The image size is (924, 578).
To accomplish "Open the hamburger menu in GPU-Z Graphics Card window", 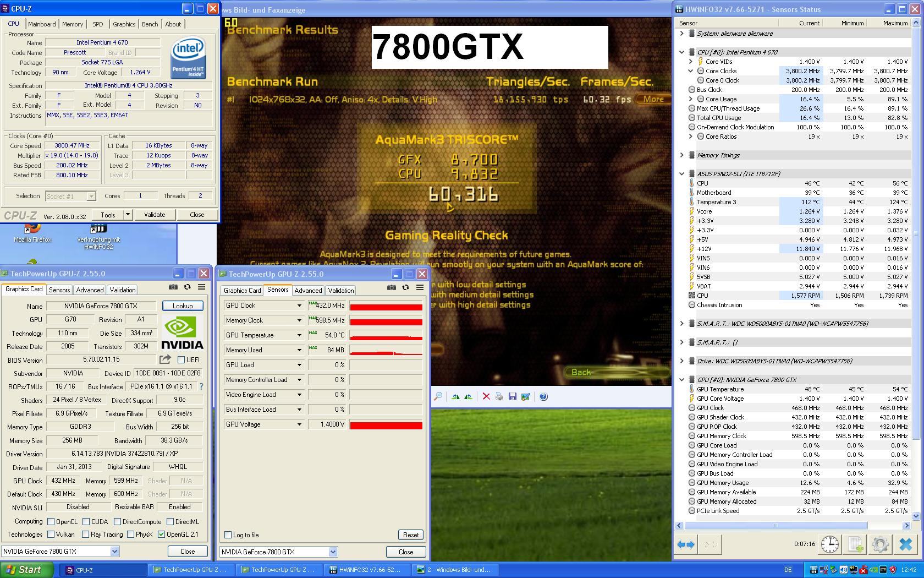I will pyautogui.click(x=201, y=287).
